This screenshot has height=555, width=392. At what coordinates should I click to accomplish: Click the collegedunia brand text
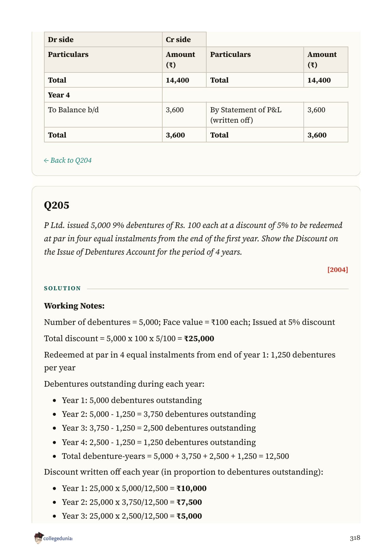(58, 538)
